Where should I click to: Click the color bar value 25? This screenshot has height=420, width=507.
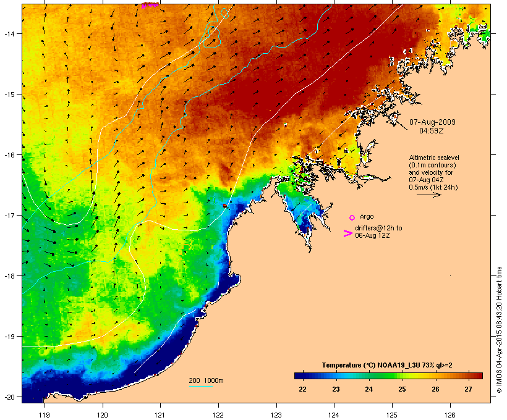(402, 389)
